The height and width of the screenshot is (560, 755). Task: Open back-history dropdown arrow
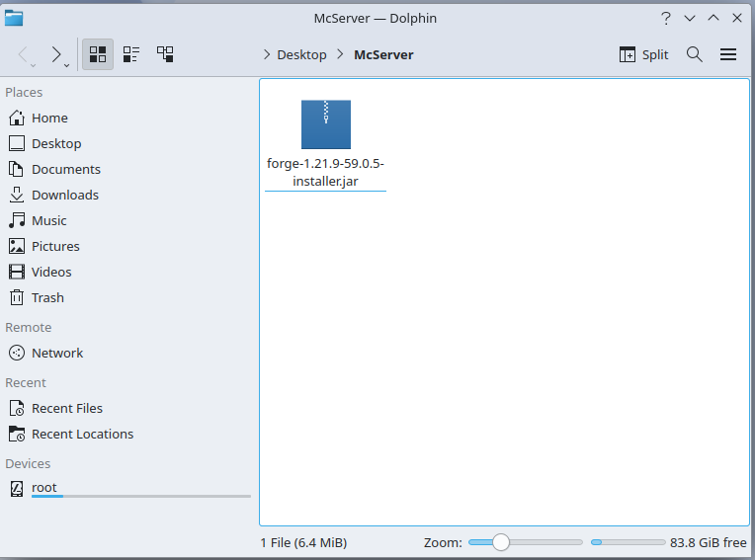(35, 64)
